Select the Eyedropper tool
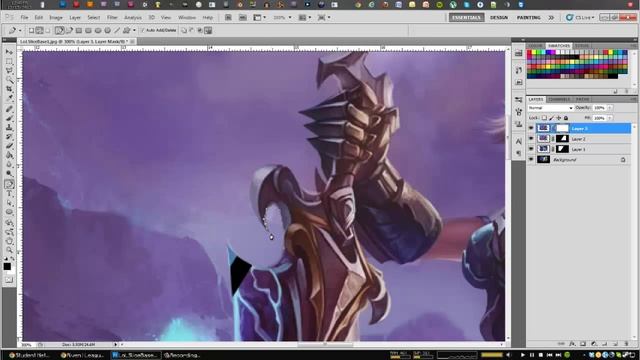 click(9, 98)
